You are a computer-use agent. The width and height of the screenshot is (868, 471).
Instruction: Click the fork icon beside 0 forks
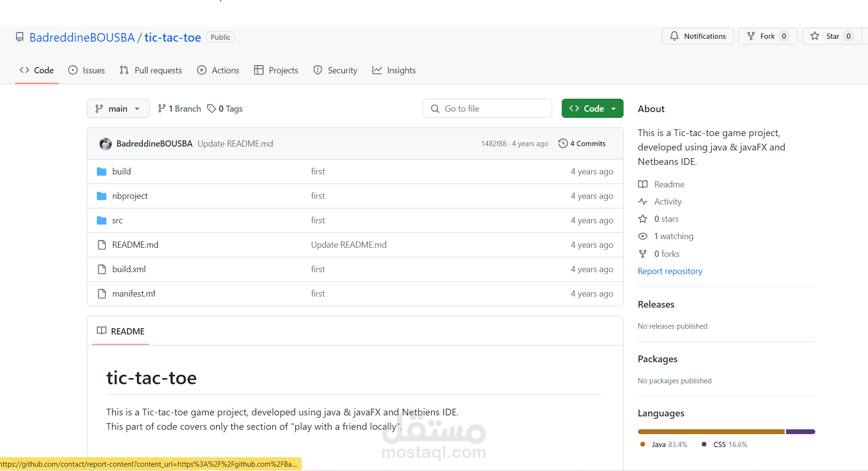pos(643,254)
